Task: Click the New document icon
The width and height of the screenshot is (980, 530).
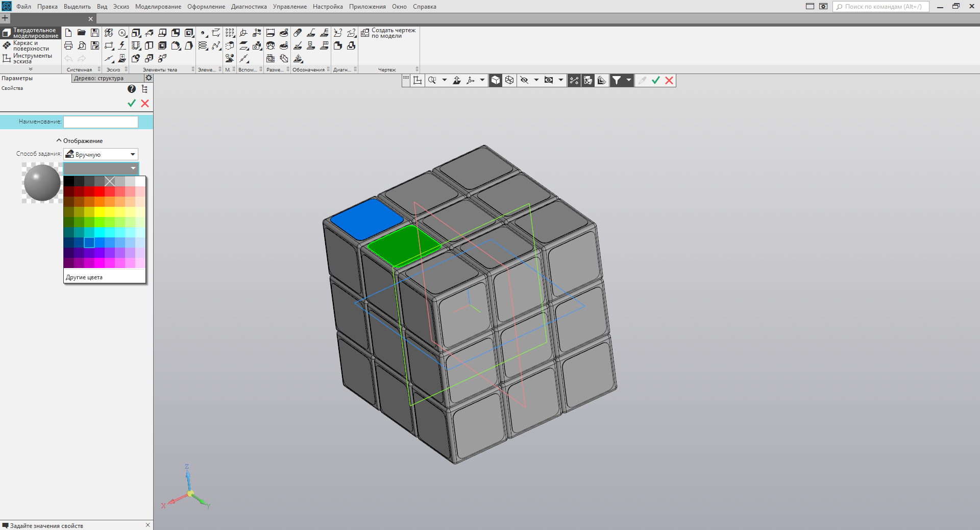Action: point(68,33)
